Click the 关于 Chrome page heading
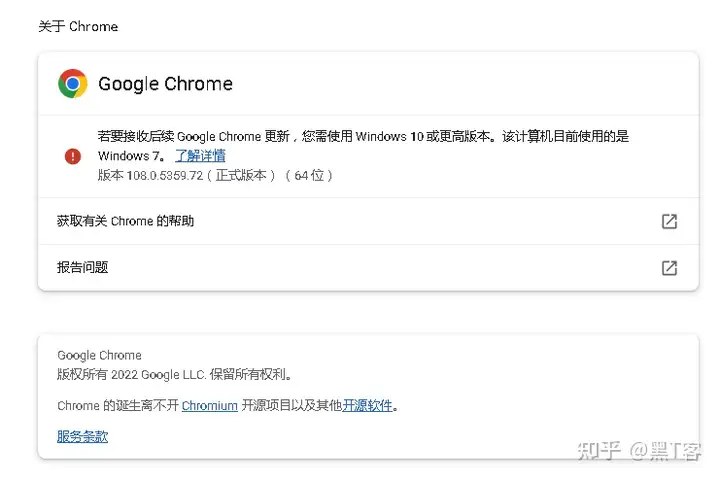Screen dimensions: 720x480 coord(78,27)
